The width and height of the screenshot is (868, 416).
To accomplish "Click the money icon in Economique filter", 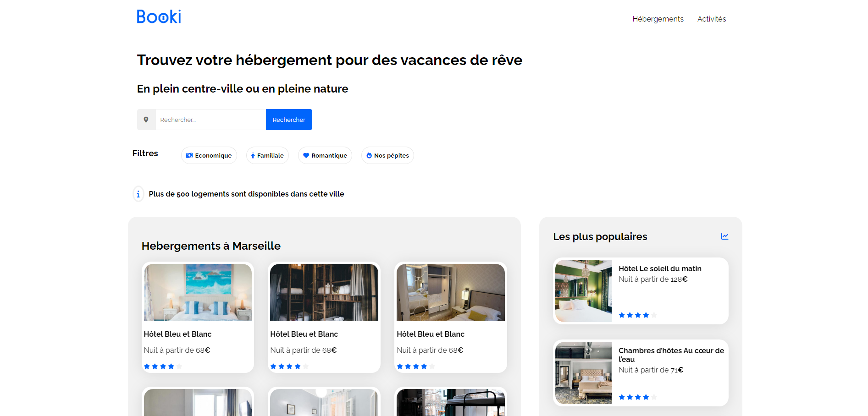I will pyautogui.click(x=189, y=156).
